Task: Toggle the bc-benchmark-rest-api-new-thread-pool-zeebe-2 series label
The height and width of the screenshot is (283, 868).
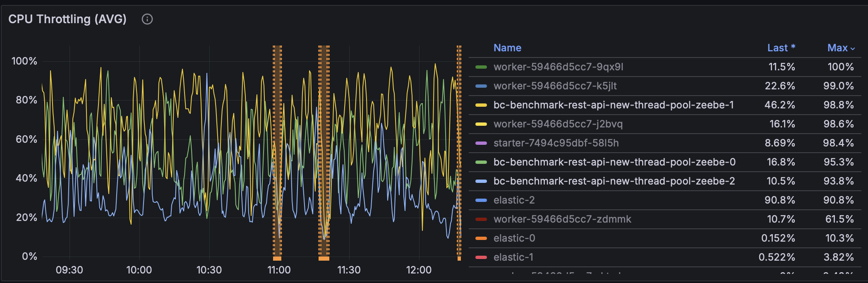Action: tap(614, 181)
